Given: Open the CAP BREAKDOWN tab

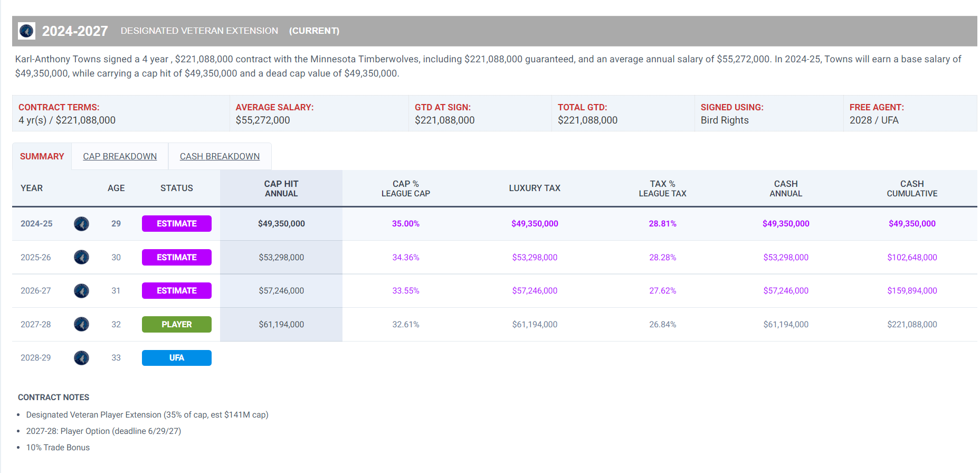Looking at the screenshot, I should pyautogui.click(x=120, y=156).
